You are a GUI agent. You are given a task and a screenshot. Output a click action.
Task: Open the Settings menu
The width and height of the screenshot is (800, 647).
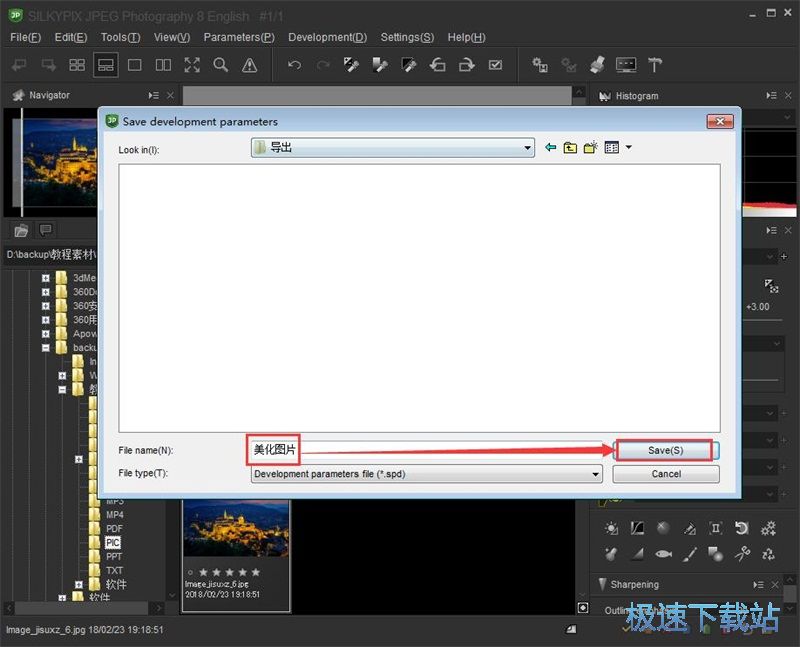coord(407,37)
